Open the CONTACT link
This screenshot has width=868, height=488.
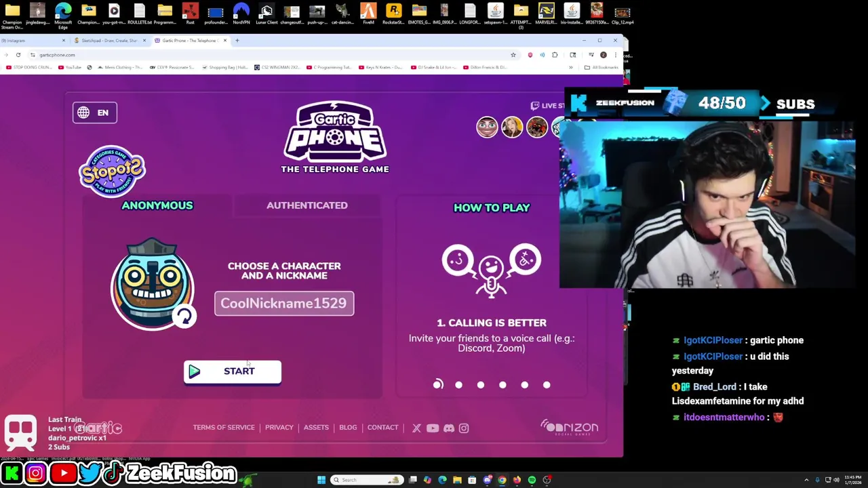[383, 428]
